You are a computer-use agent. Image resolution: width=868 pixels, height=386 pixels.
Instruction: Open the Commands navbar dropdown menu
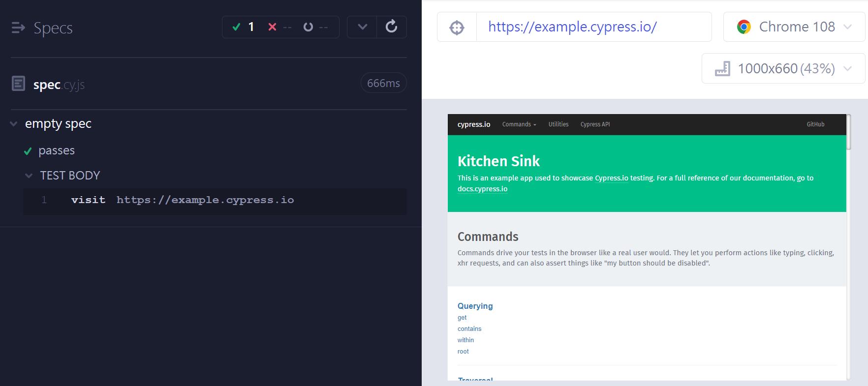point(519,124)
